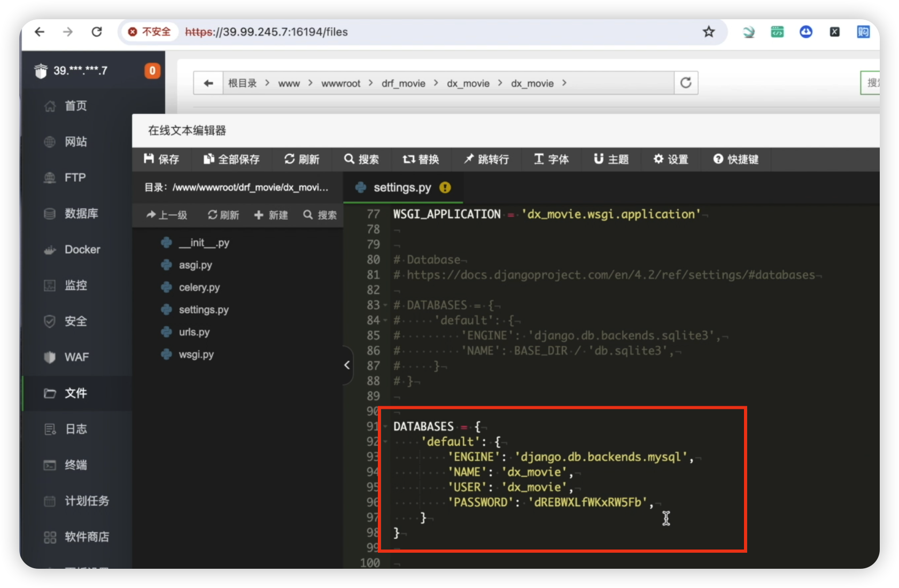Click the file manager back arrow button
Image resolution: width=899 pixels, height=588 pixels.
208,83
